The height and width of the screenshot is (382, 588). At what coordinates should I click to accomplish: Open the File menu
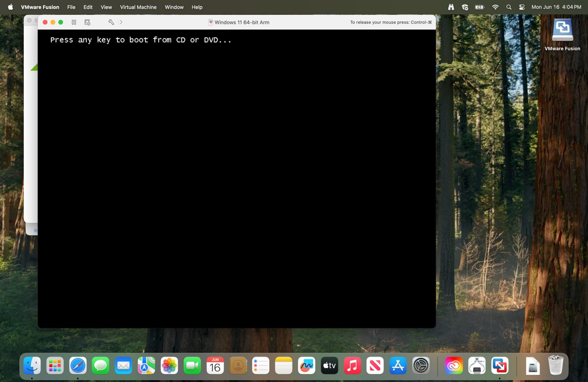(x=71, y=7)
